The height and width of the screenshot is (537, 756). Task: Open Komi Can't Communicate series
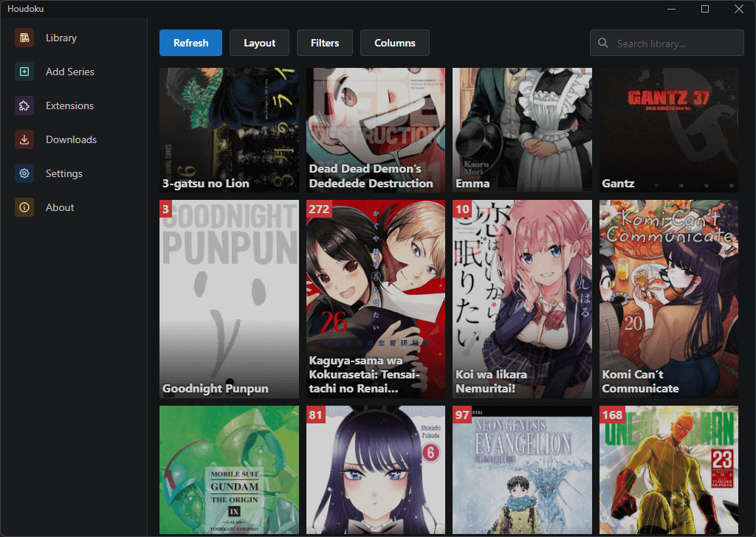pos(669,299)
